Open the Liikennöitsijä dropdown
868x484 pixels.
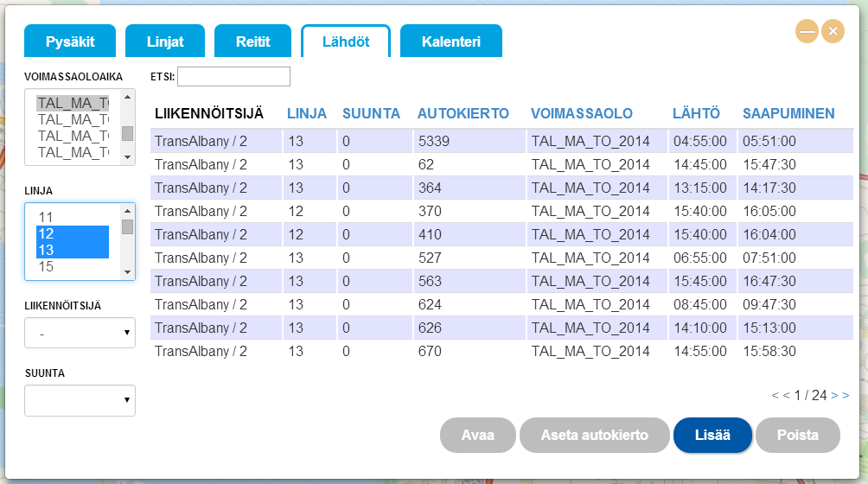click(x=80, y=333)
